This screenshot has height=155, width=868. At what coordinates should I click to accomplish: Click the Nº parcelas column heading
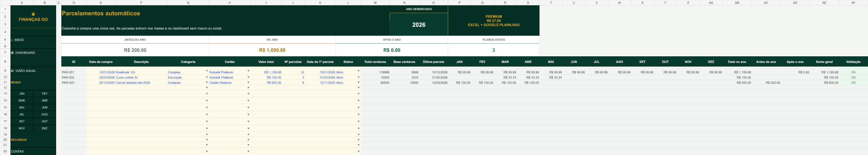pos(293,62)
